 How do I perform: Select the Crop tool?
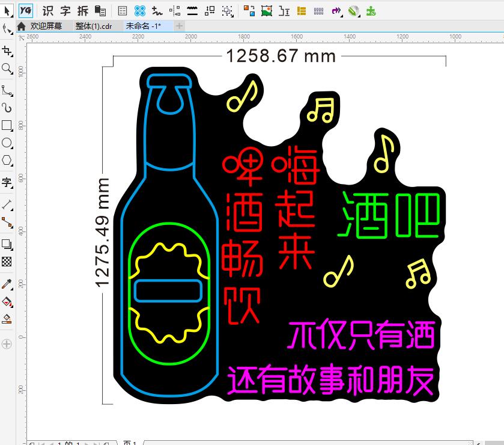tap(7, 51)
